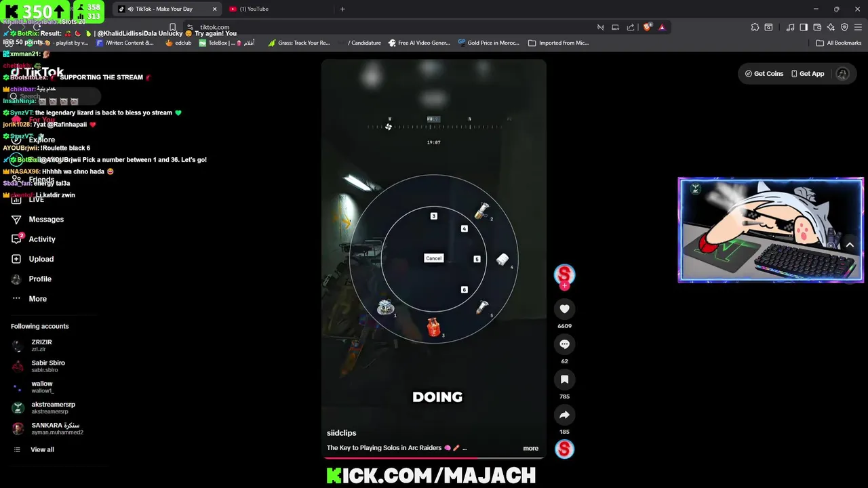This screenshot has width=868, height=488.
Task: Expand the All Bookmarks folder
Action: tap(839, 43)
